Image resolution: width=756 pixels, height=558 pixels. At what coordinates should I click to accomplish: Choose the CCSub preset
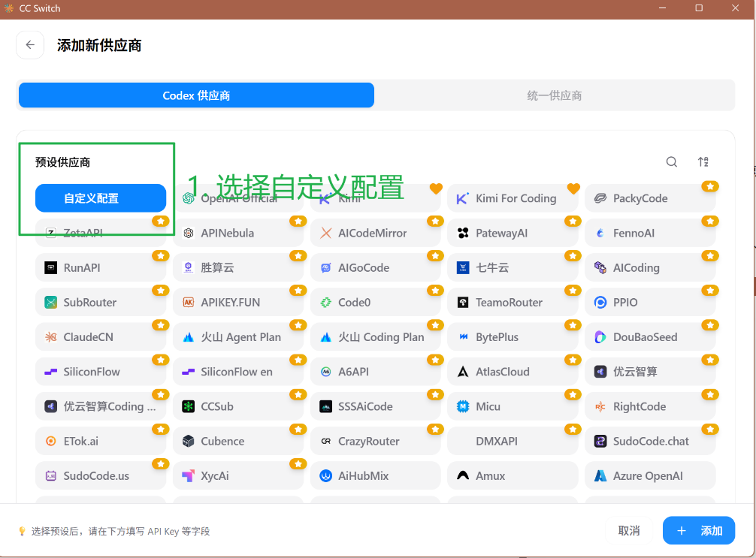238,406
